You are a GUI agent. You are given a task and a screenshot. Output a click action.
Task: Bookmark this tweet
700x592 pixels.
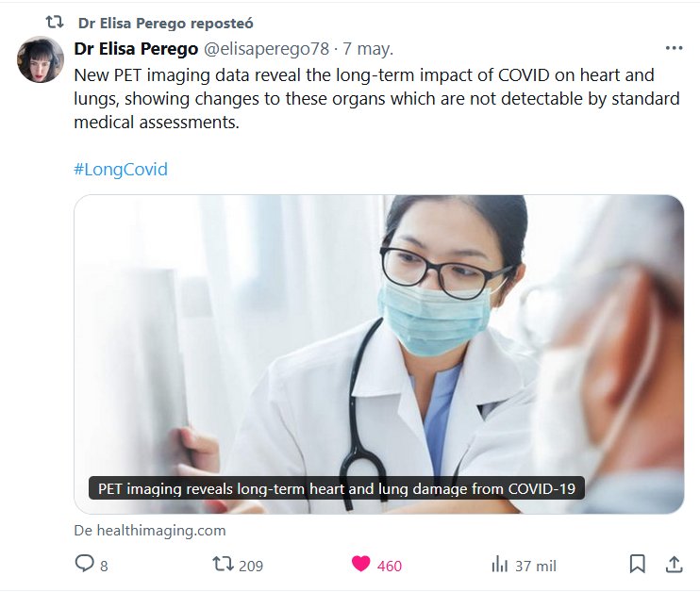[637, 565]
